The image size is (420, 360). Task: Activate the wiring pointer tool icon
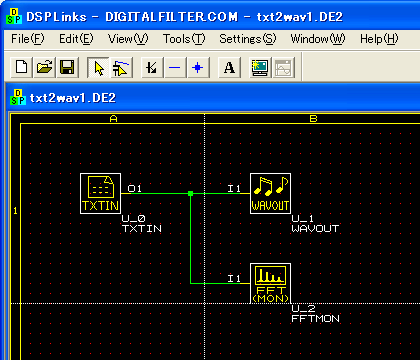(x=121, y=68)
